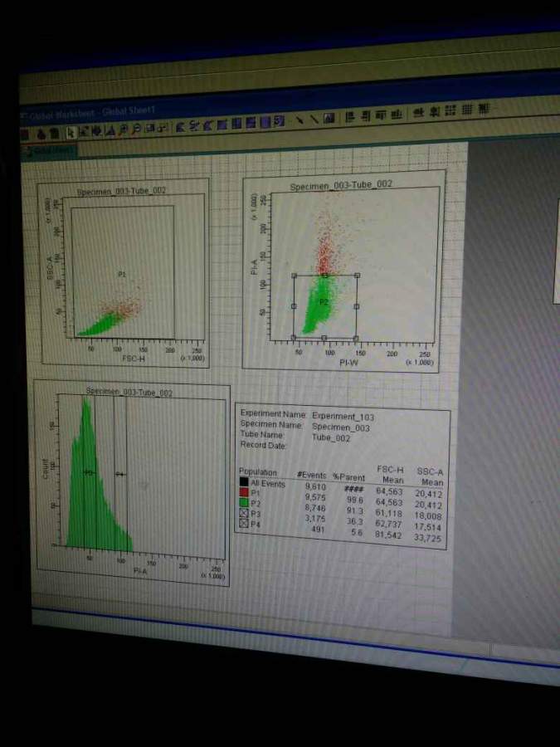Click the 8,746 events cell for P2
The height and width of the screenshot is (747, 560).
315,508
